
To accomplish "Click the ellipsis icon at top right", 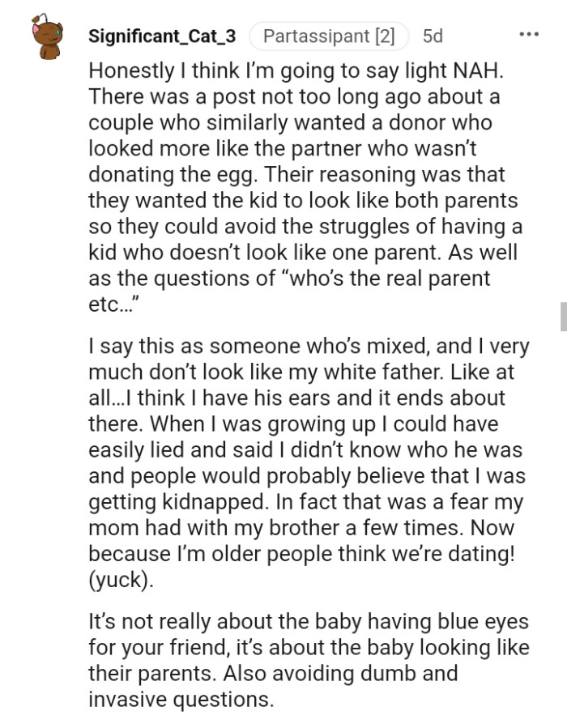I will [x=528, y=33].
